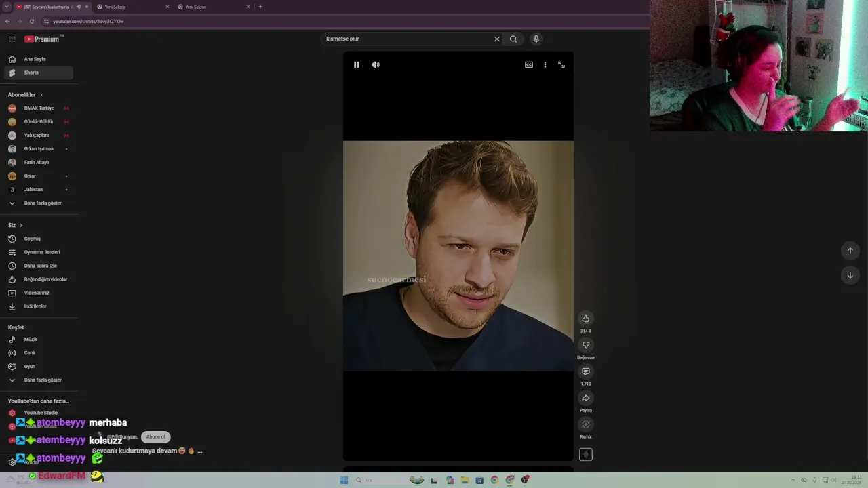
Task: Open Müzik under Keşfet
Action: coord(39,340)
